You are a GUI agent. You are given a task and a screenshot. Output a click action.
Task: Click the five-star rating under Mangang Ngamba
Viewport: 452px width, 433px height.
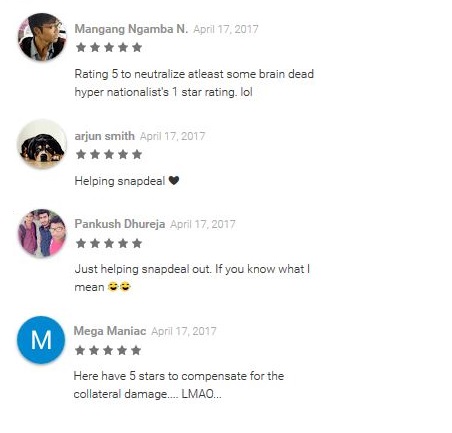coord(109,47)
